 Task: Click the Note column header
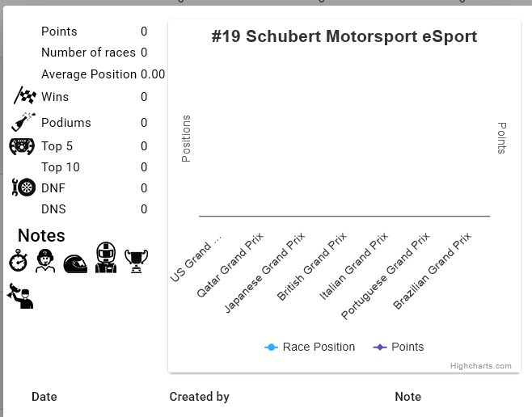tap(407, 397)
